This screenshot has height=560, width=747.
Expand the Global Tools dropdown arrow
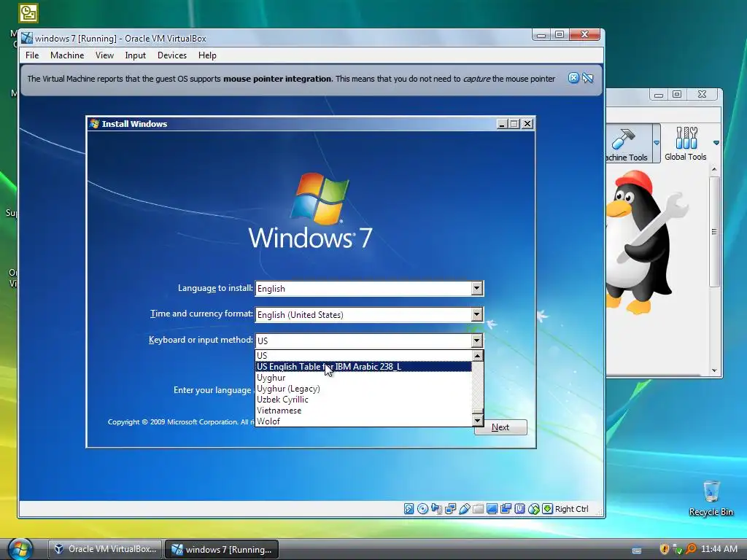pos(716,143)
